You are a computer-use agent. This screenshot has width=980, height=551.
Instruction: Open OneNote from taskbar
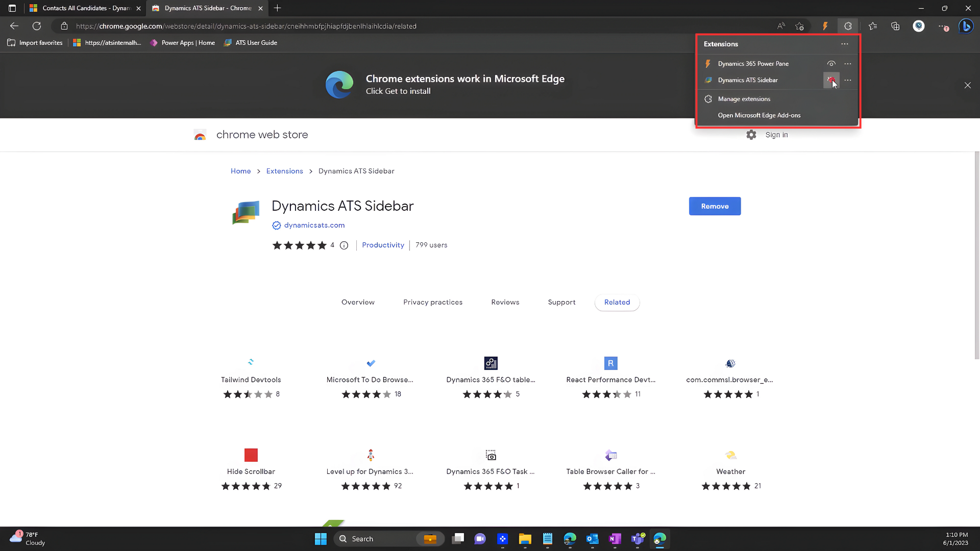(615, 539)
